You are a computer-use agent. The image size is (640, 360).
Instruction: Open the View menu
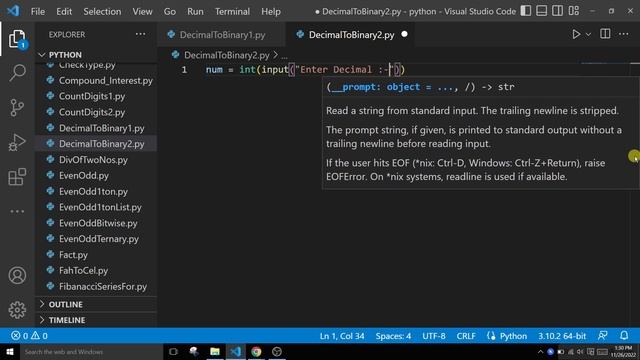click(142, 11)
